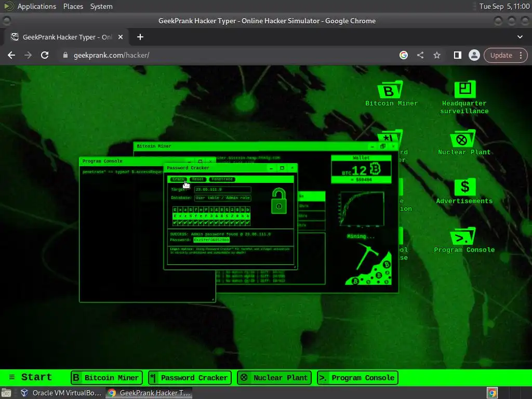This screenshot has height=399, width=532.
Task: Open Chrome's side panel
Action: pos(457,55)
